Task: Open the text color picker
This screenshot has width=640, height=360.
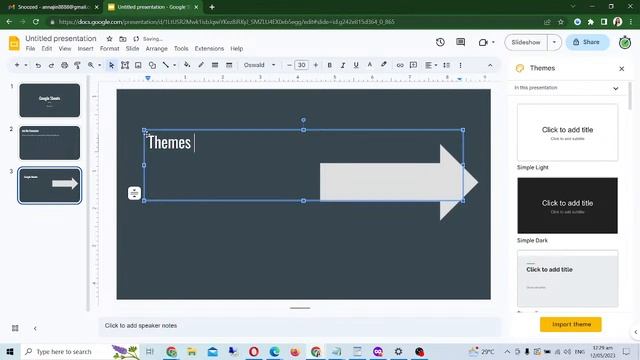Action: pyautogui.click(x=370, y=65)
